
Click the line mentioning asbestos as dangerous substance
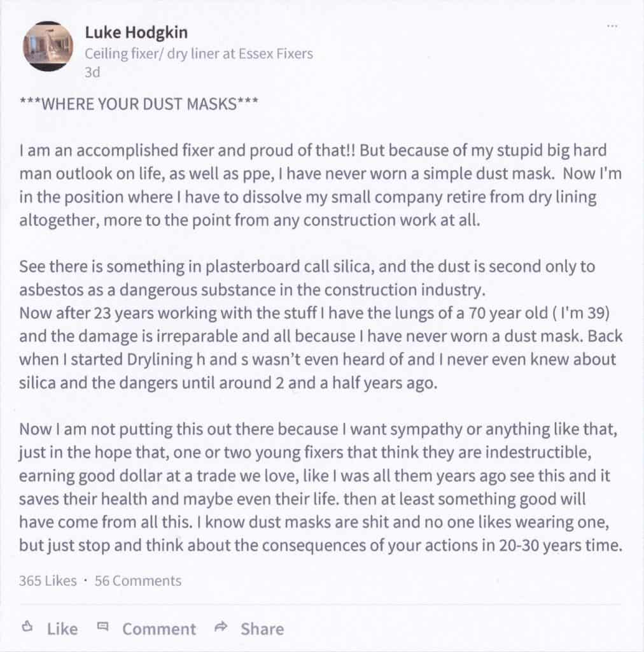[253, 290]
